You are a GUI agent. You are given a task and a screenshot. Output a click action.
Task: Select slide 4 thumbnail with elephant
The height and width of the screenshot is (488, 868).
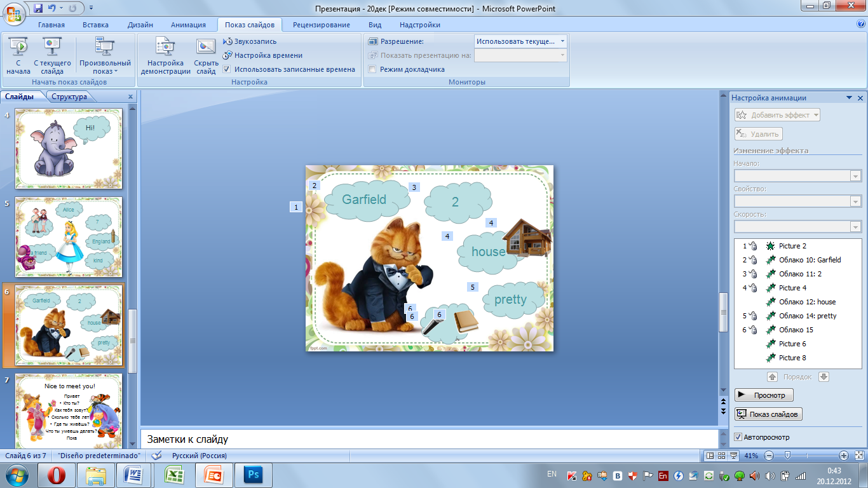coord(69,149)
